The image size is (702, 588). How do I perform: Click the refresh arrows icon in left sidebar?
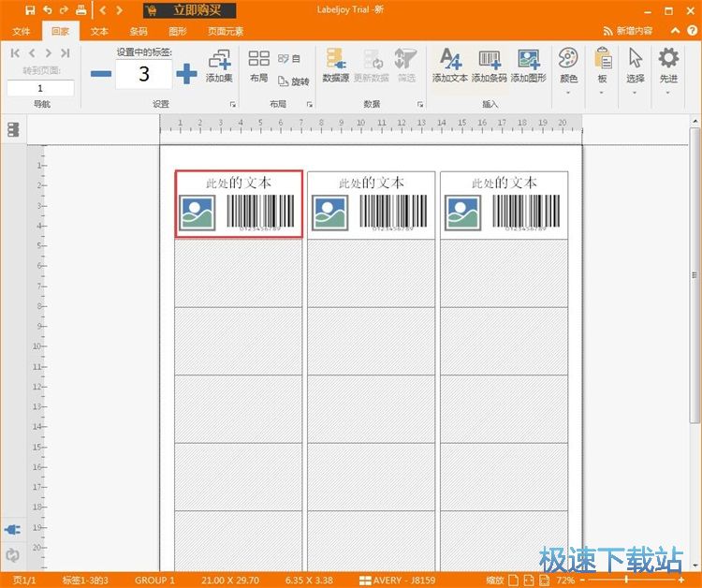pos(12,555)
